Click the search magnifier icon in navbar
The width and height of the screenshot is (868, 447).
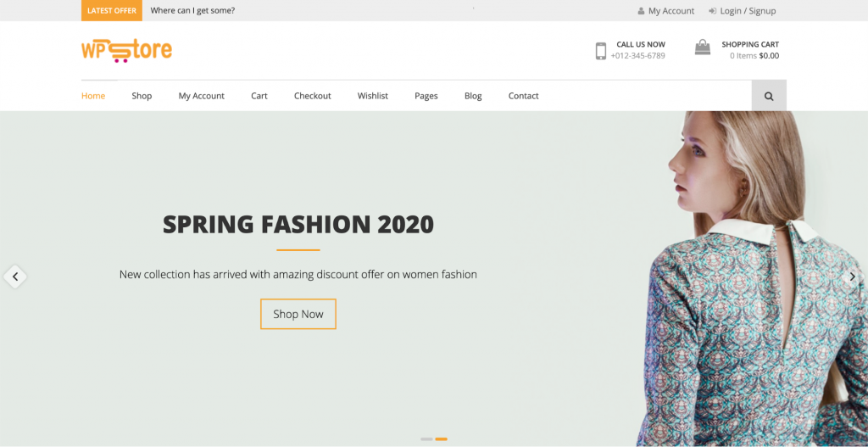(x=769, y=96)
